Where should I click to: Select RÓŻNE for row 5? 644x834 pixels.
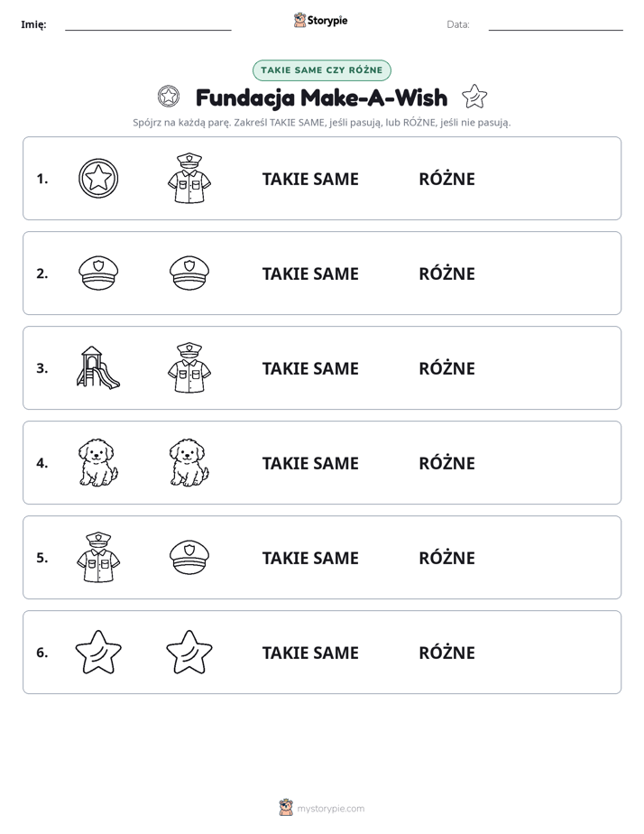click(446, 558)
